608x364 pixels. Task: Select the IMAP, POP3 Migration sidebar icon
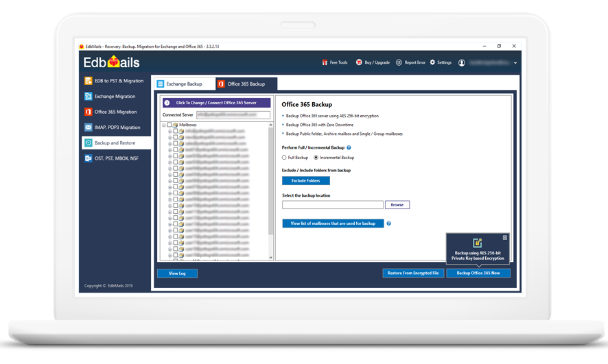(88, 127)
